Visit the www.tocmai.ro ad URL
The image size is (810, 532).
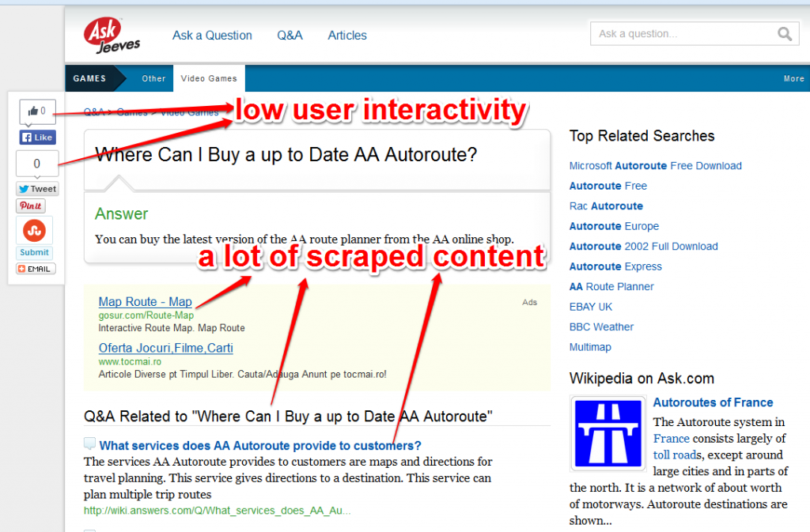130,362
